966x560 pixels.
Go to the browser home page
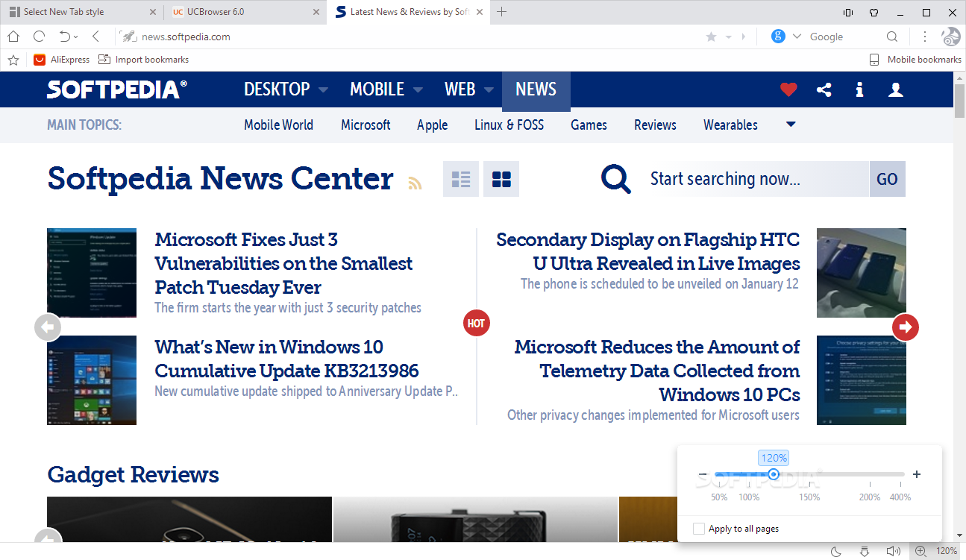[13, 37]
